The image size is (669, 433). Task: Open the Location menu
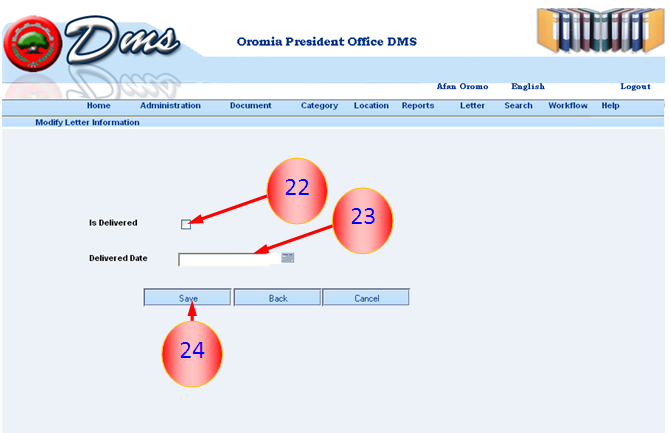point(371,105)
